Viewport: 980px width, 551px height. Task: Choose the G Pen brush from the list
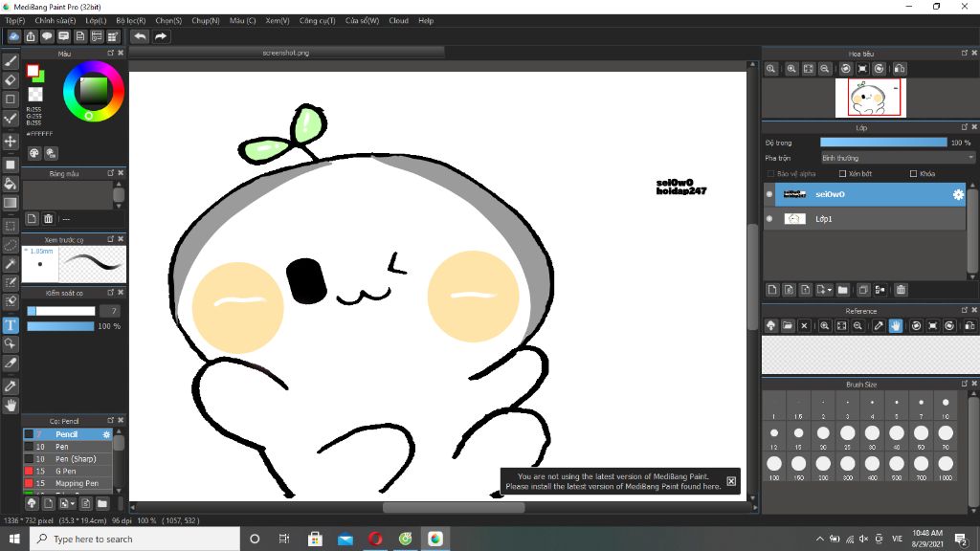(65, 472)
